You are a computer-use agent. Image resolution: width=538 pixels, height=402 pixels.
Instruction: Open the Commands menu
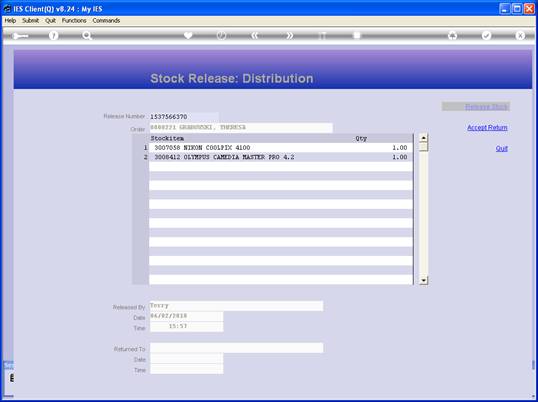pyautogui.click(x=106, y=21)
